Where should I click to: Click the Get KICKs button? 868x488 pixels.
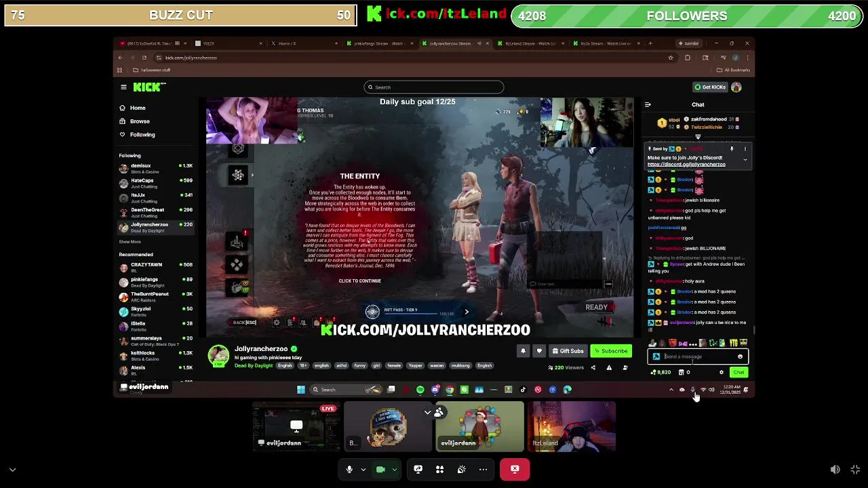tap(710, 87)
